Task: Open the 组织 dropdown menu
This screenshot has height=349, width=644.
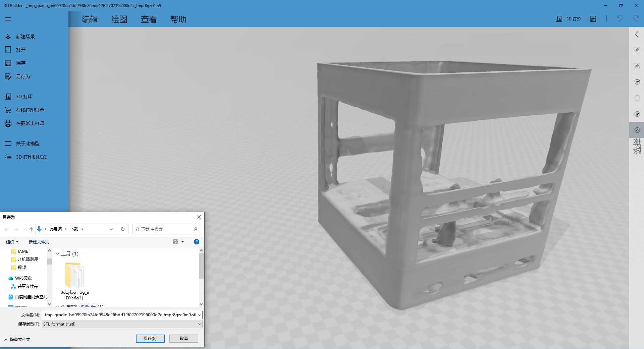Action: 12,242
